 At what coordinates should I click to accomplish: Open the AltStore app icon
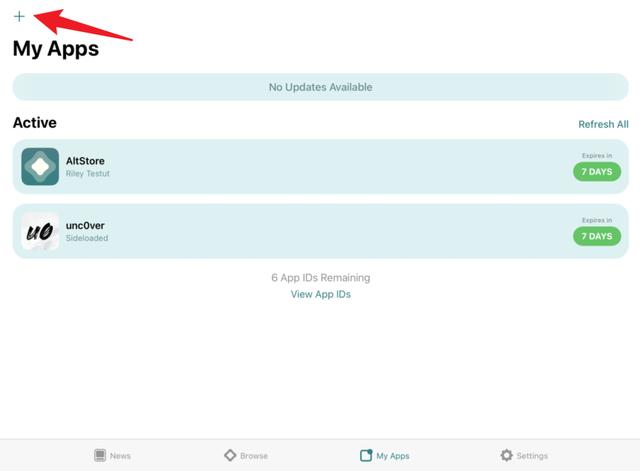pyautogui.click(x=40, y=167)
